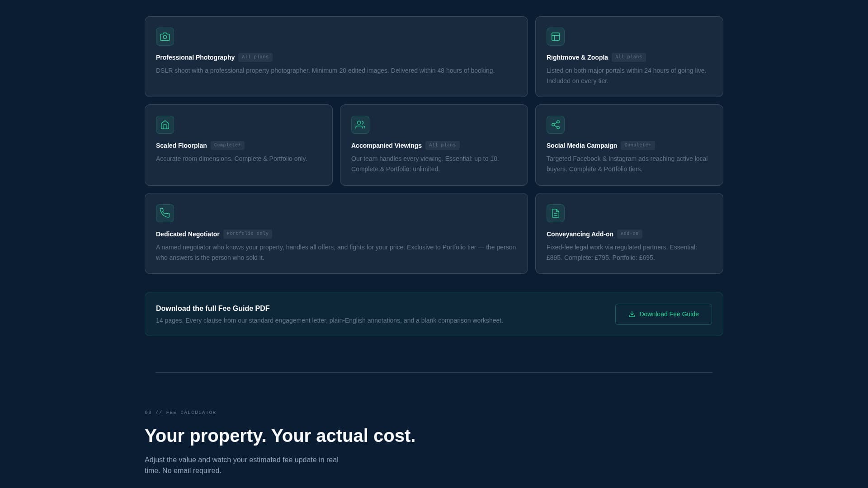
Task: Click the 'Listed on both major portals' description
Action: (627, 76)
